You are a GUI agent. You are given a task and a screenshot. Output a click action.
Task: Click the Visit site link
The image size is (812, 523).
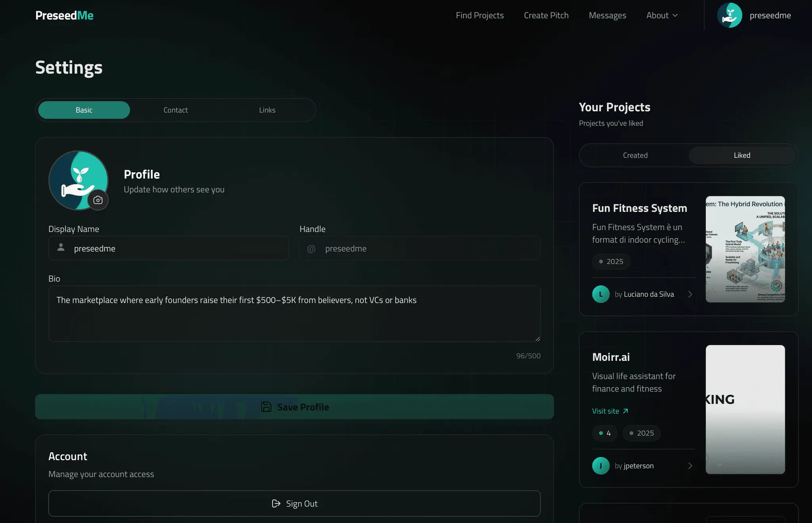(x=610, y=411)
